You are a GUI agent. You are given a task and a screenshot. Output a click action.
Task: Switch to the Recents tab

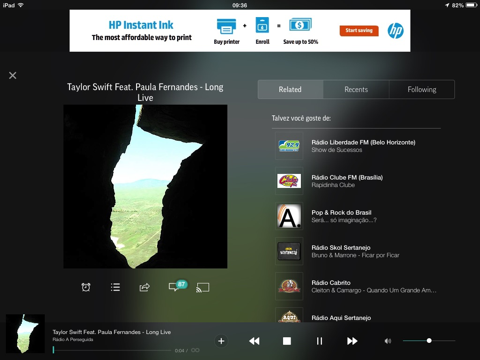[x=356, y=89]
